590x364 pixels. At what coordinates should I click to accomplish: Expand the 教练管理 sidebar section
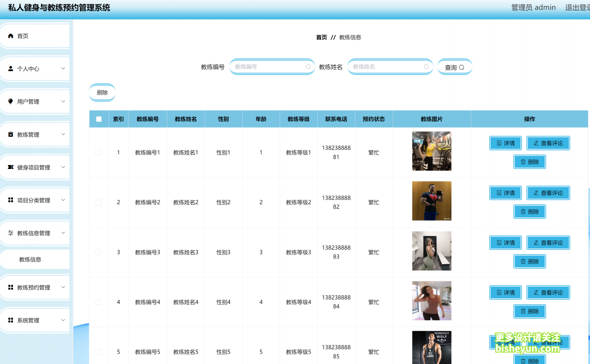pos(35,134)
